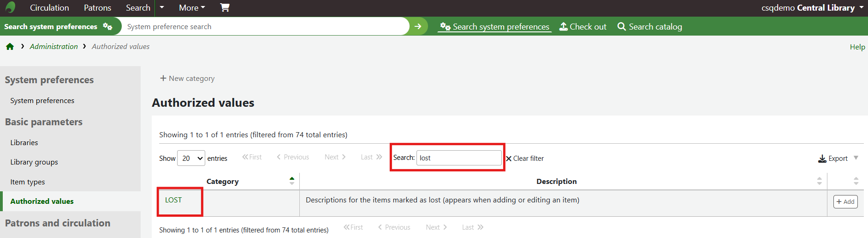Sort table by Description column arrows
Viewport: 868px width, 238px height.
pos(819,181)
